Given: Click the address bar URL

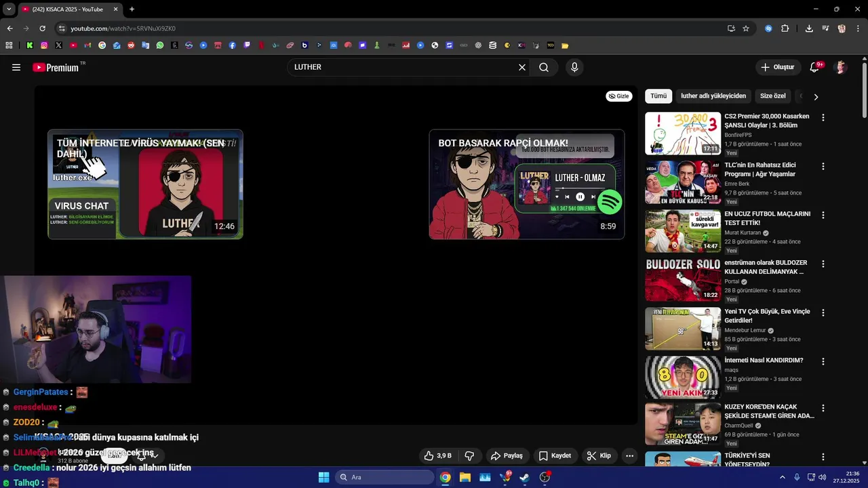Looking at the screenshot, I should coord(123,28).
